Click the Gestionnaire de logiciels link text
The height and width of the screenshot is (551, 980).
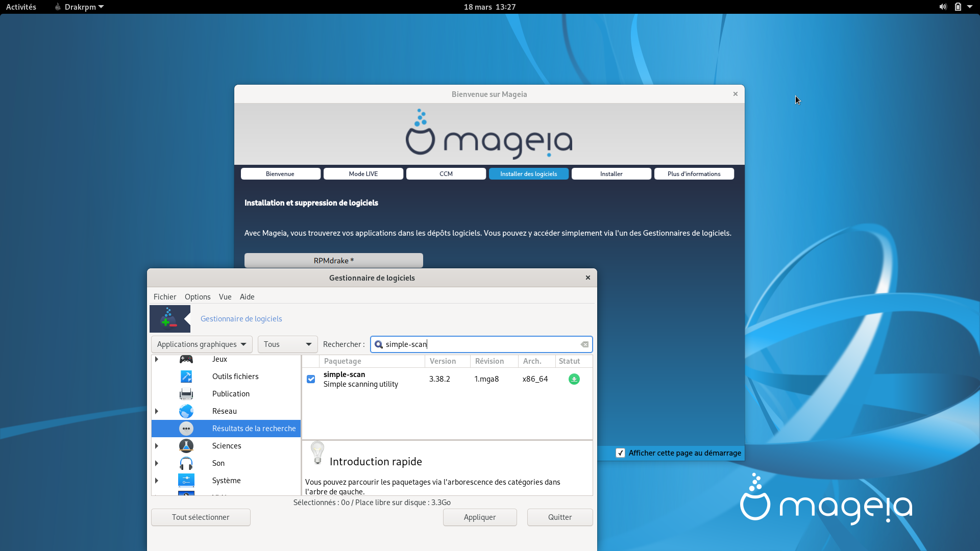pos(241,319)
